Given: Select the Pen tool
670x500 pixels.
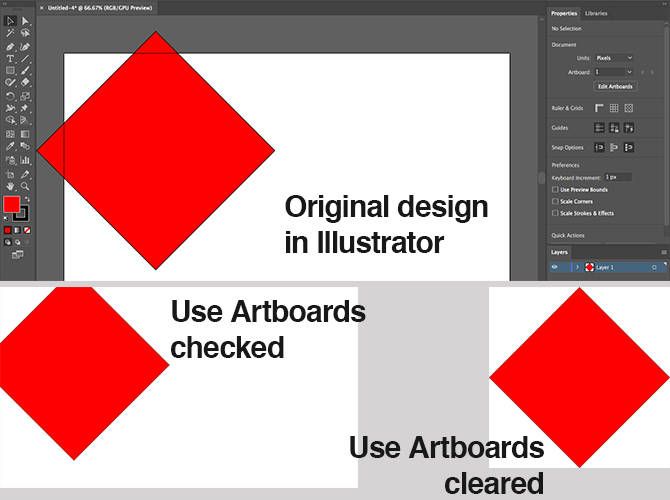Looking at the screenshot, I should click(10, 46).
